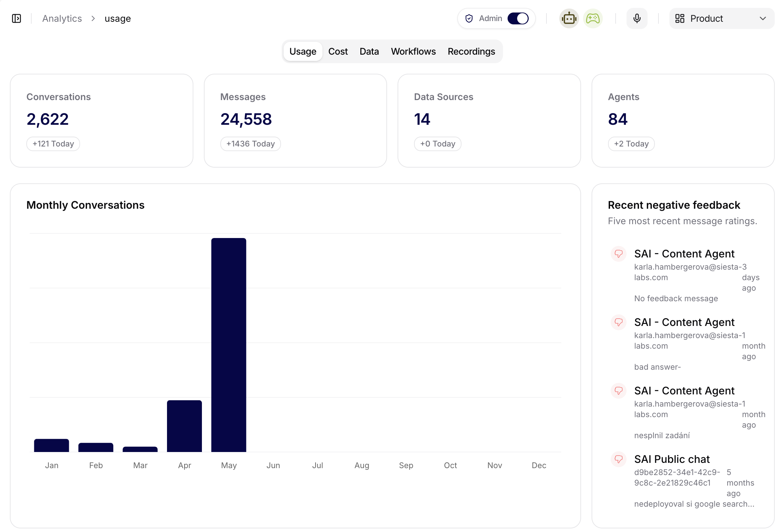
Task: Select the Recordings tab
Action: 471,51
